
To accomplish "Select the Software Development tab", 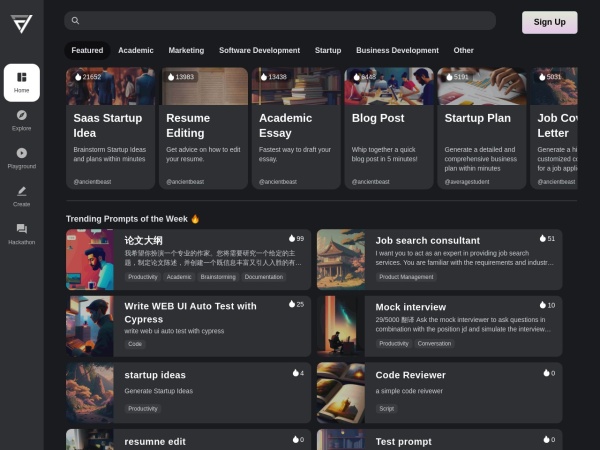I will (x=259, y=50).
